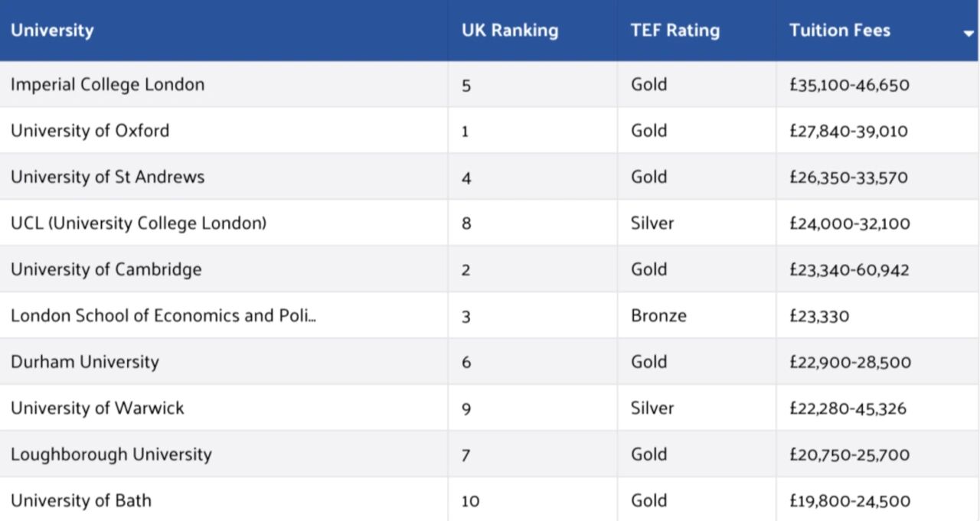Sort by the University column header

[x=52, y=31]
